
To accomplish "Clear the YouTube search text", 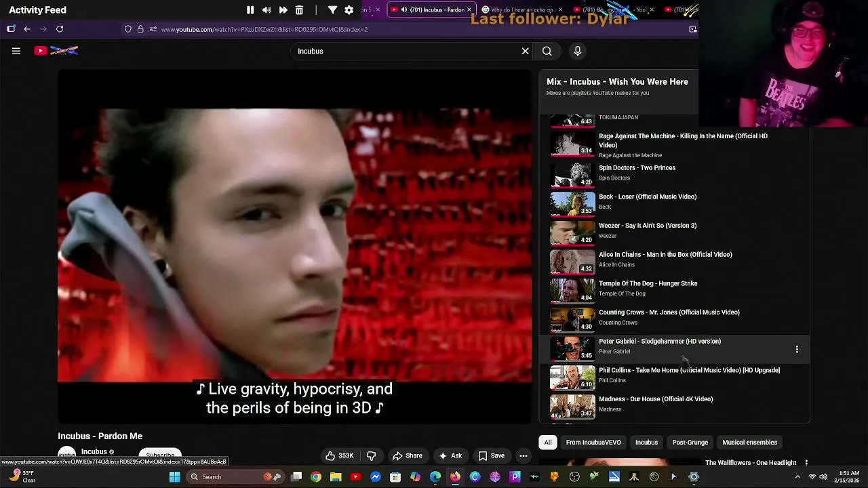I will coord(525,51).
